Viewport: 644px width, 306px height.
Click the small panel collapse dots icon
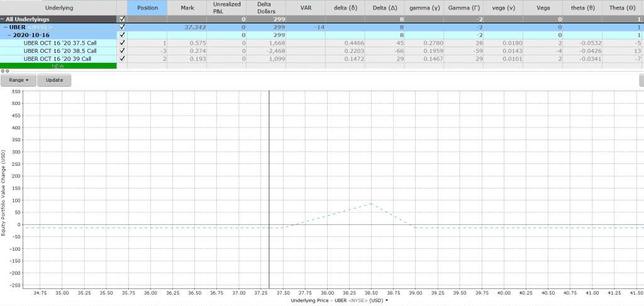[4, 71]
